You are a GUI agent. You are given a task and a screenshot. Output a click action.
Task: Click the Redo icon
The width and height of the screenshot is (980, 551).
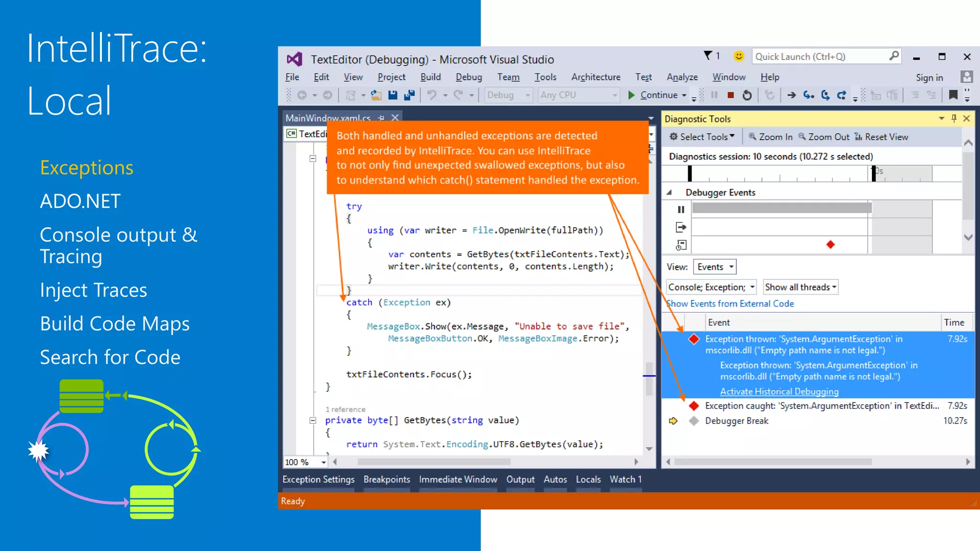coord(458,95)
